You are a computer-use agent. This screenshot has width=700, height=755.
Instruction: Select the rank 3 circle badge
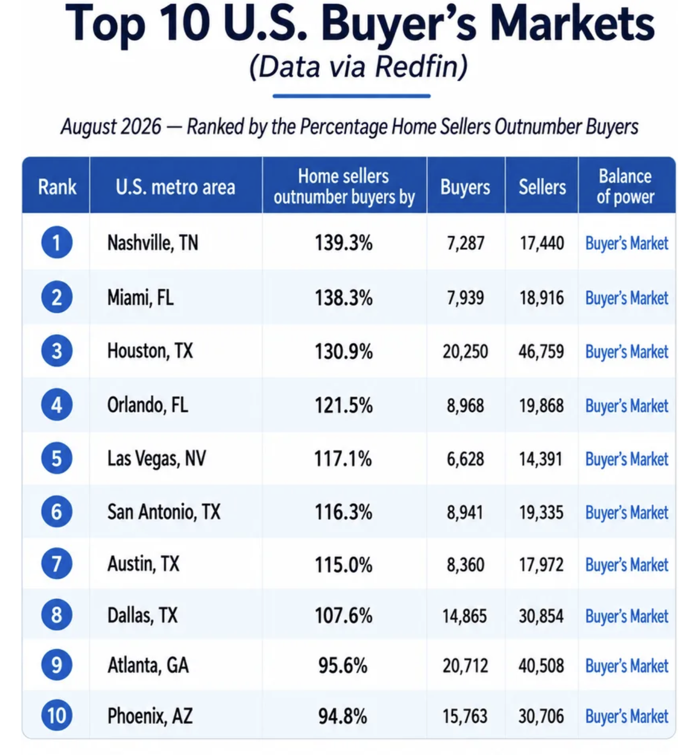(x=57, y=351)
